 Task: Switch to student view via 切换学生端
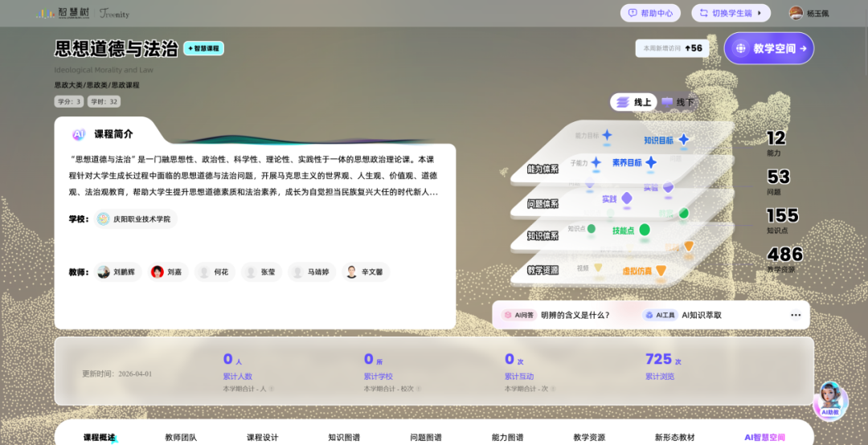point(731,14)
